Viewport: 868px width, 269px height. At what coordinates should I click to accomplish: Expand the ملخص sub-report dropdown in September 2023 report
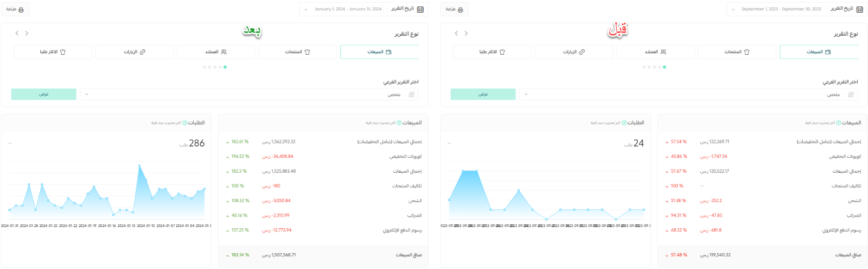[x=689, y=94]
